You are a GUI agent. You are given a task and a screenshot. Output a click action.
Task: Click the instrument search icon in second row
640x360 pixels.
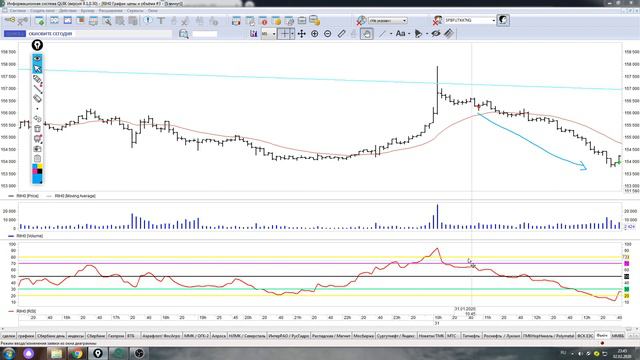click(184, 34)
